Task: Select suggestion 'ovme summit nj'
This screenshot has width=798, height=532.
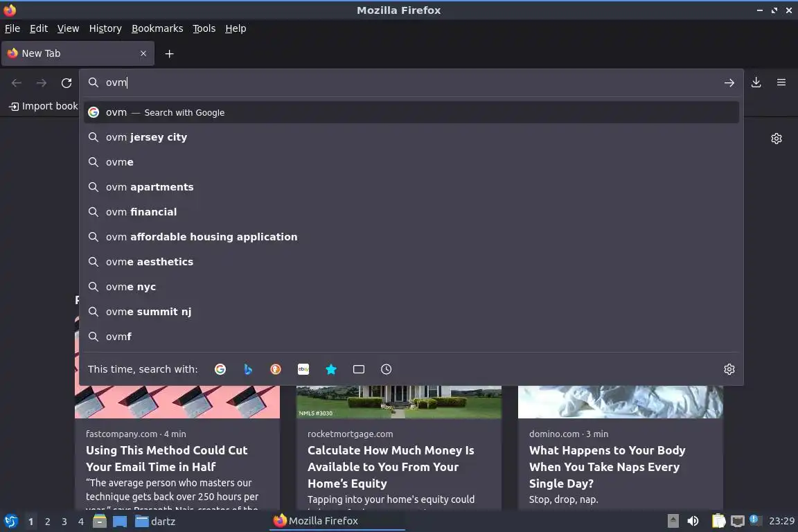Action: click(x=411, y=312)
